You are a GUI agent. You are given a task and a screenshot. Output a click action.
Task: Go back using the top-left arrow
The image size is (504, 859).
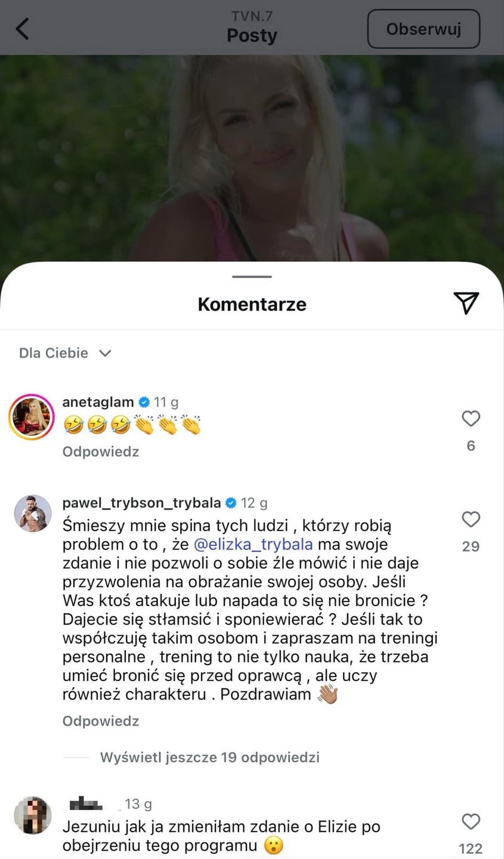(22, 28)
